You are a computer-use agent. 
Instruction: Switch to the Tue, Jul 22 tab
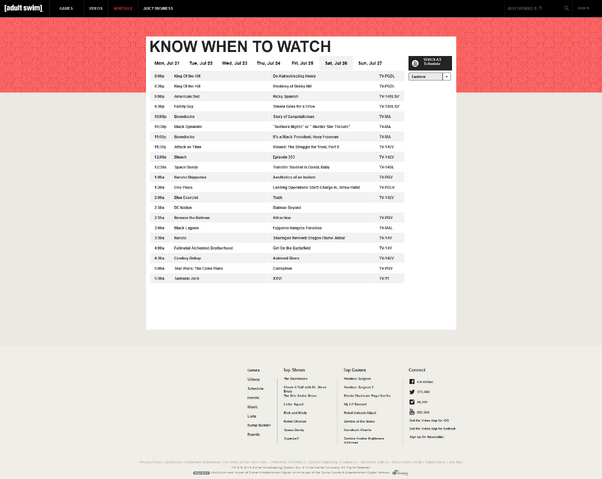201,63
